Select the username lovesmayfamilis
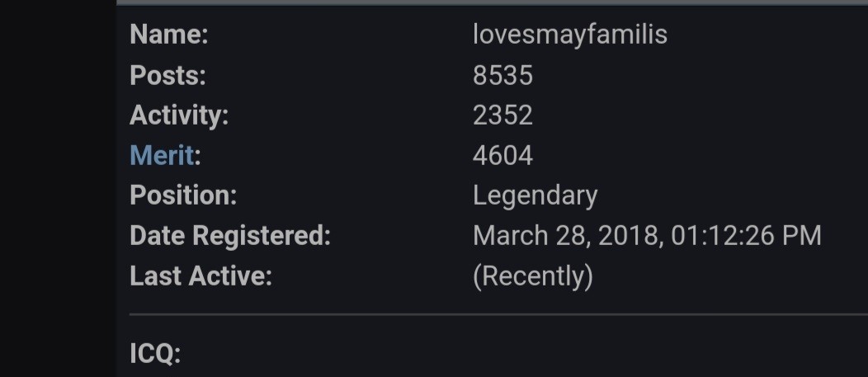The width and height of the screenshot is (868, 377). click(x=569, y=35)
